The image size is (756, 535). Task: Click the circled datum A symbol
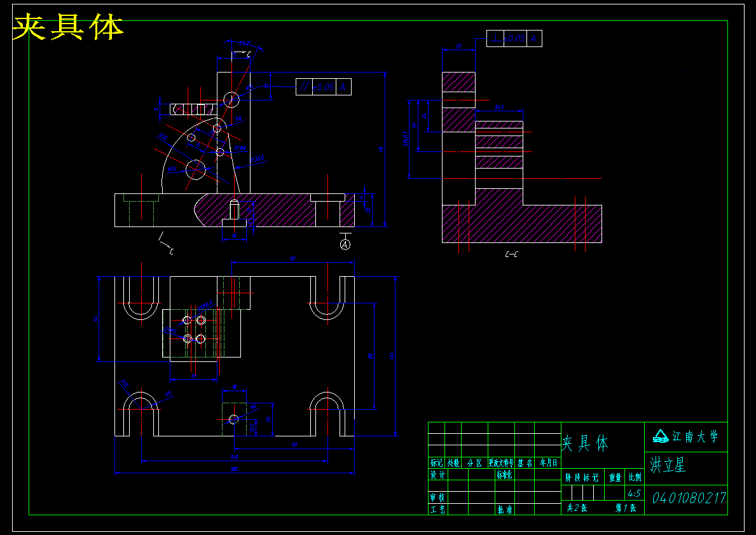coord(345,244)
